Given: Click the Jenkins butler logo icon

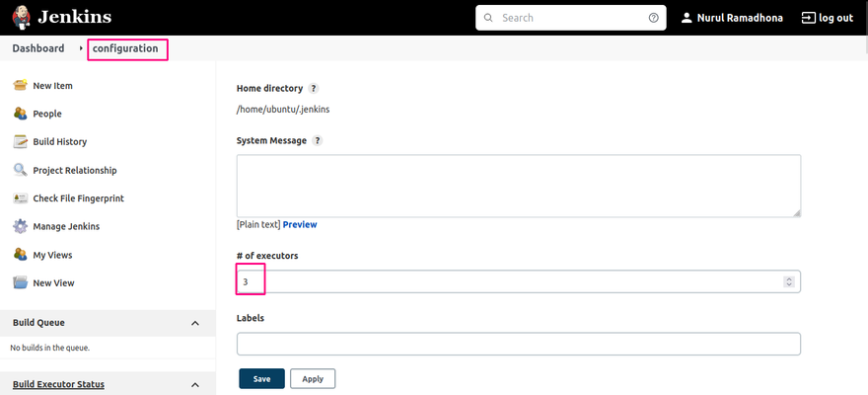Looking at the screenshot, I should coord(22,17).
